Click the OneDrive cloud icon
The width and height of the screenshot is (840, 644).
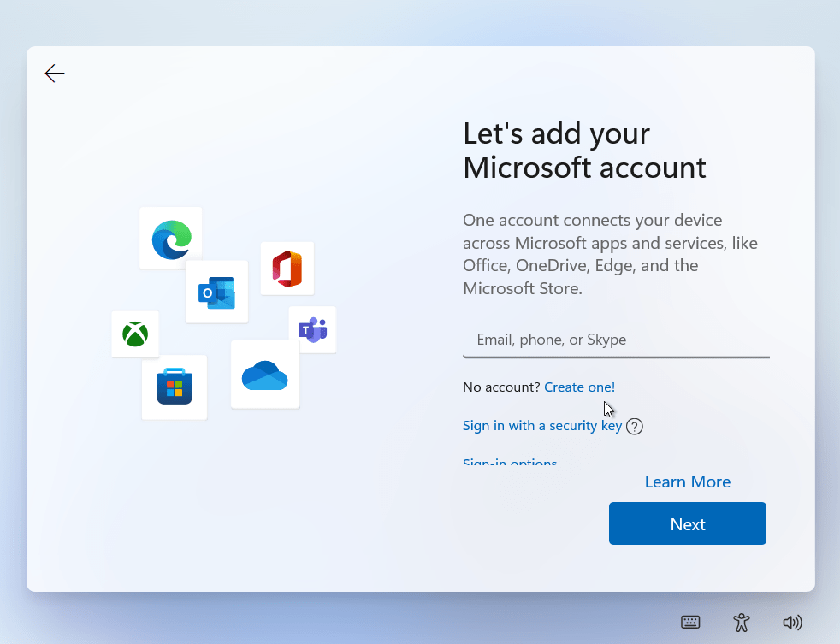pos(265,375)
